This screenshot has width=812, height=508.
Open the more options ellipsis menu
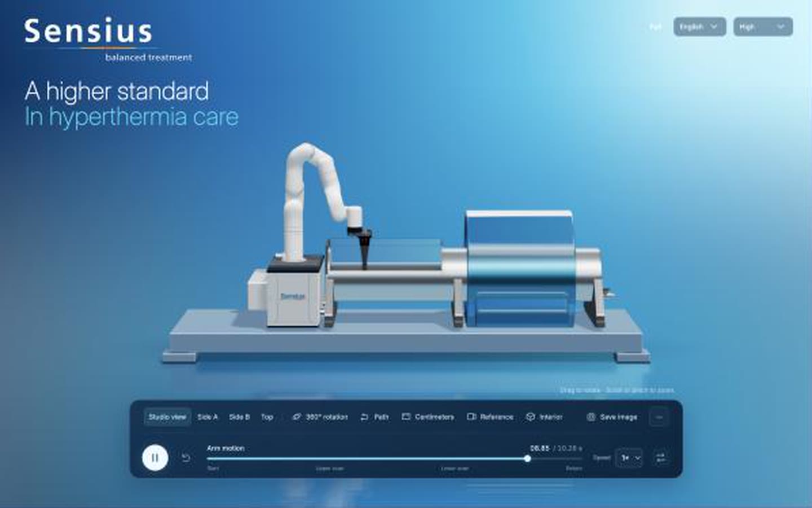pos(659,418)
